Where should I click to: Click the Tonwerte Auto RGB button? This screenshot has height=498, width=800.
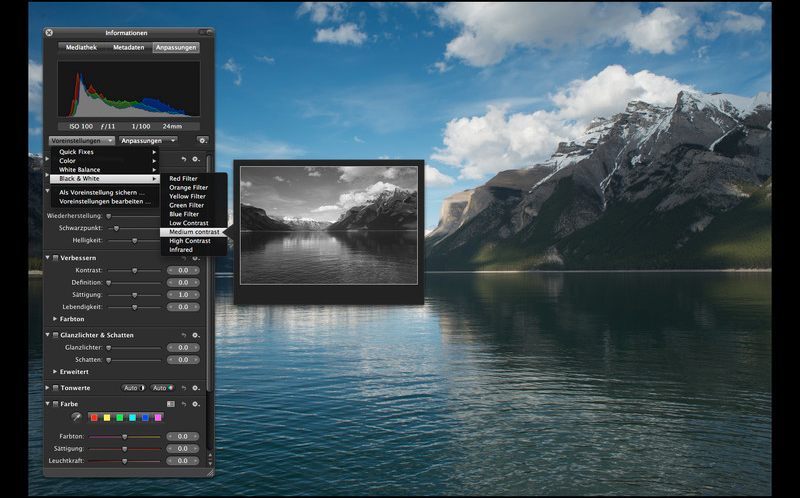point(161,387)
